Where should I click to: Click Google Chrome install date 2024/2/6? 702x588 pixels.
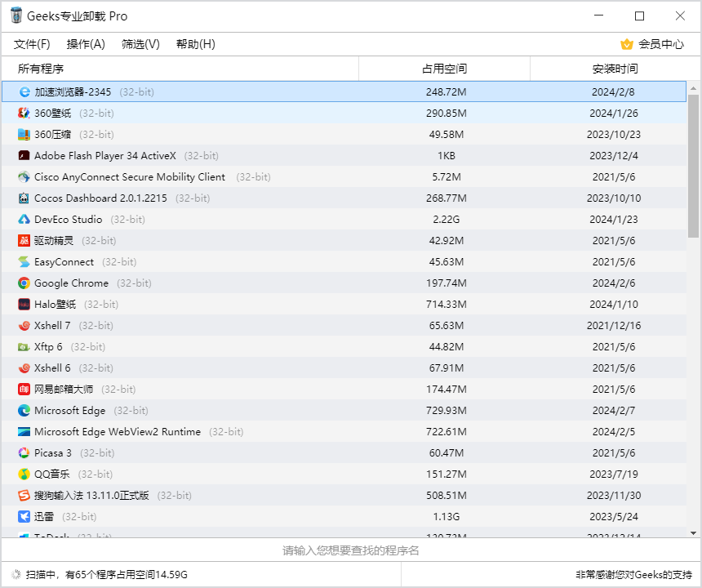pos(614,283)
